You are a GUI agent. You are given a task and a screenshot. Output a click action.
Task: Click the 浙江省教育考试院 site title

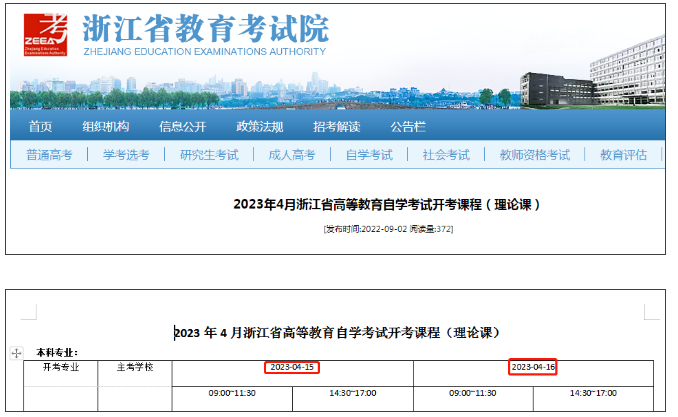click(206, 29)
